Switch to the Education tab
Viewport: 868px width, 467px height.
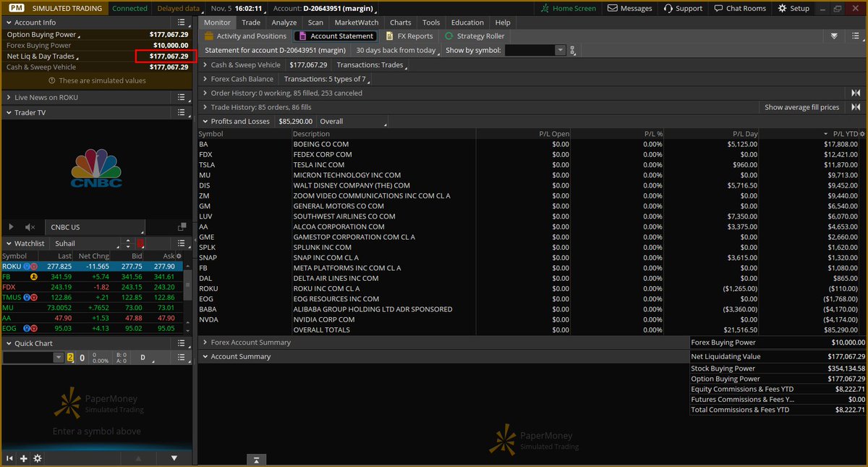pos(467,22)
